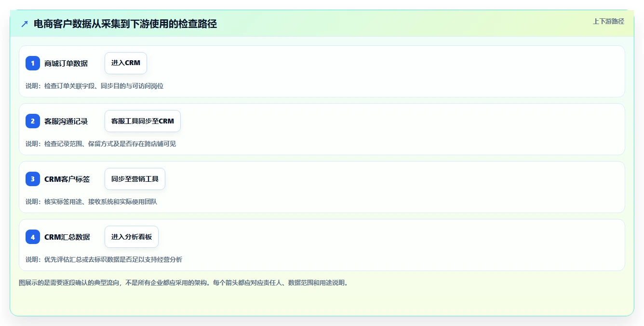Select step number 3 badge for CRM客户标签

click(33, 179)
